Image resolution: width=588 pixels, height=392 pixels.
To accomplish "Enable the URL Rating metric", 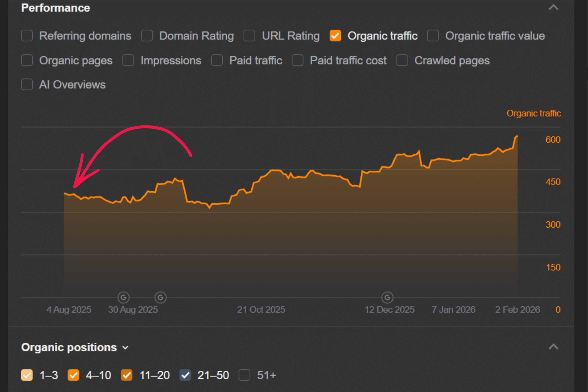I will point(249,36).
